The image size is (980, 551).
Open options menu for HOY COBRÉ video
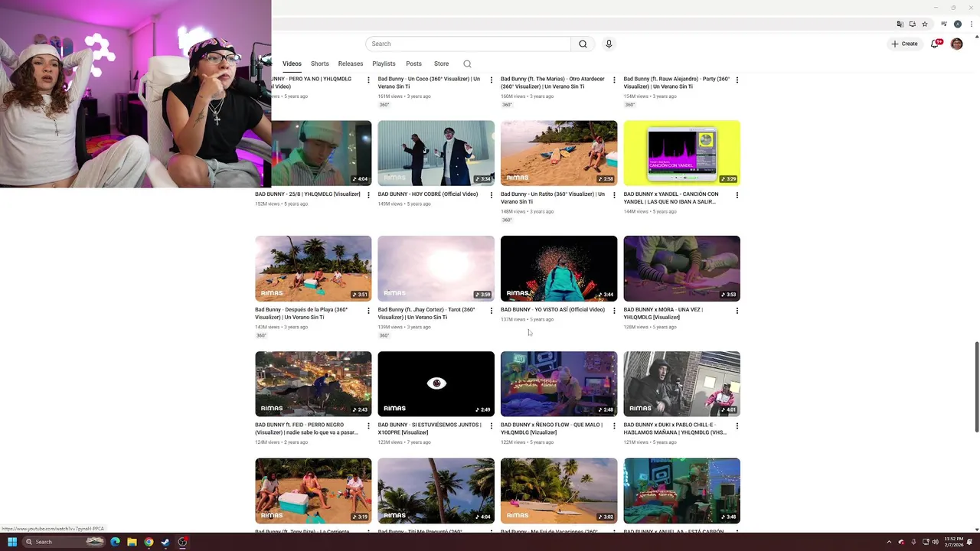492,195
